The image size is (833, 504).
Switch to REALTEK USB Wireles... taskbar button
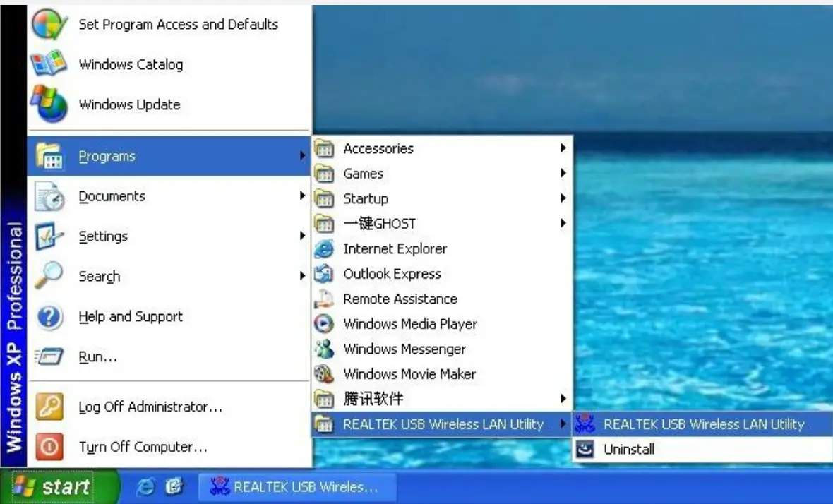pyautogui.click(x=297, y=487)
